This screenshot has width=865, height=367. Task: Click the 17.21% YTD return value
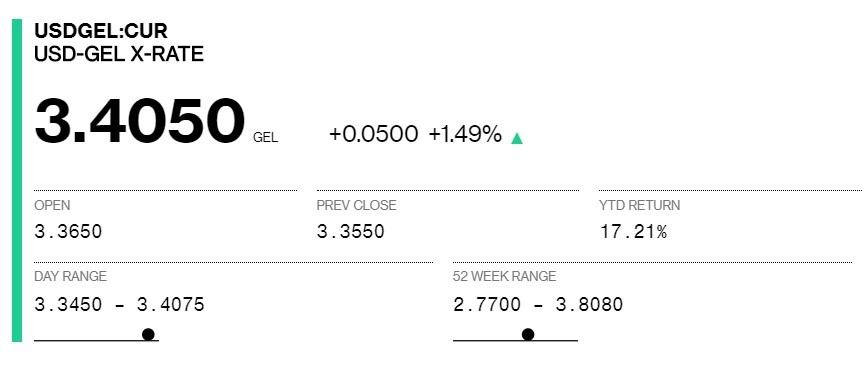pyautogui.click(x=633, y=231)
